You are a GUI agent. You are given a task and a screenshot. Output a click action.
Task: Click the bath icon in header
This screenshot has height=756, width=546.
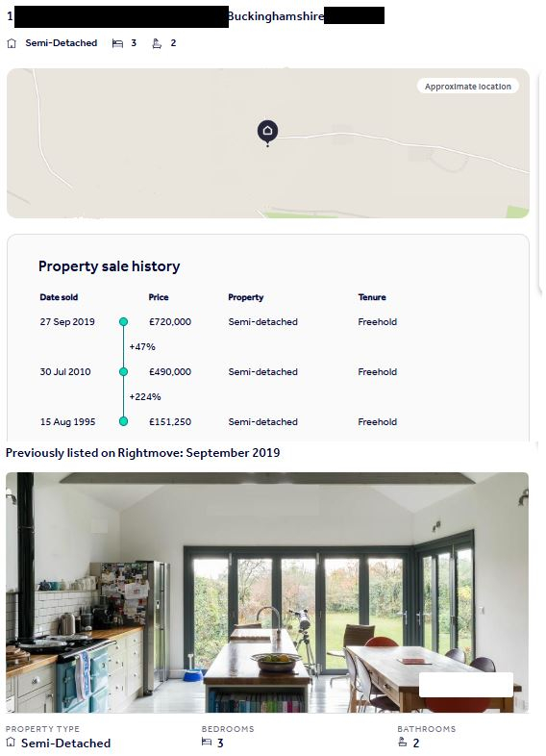point(157,43)
